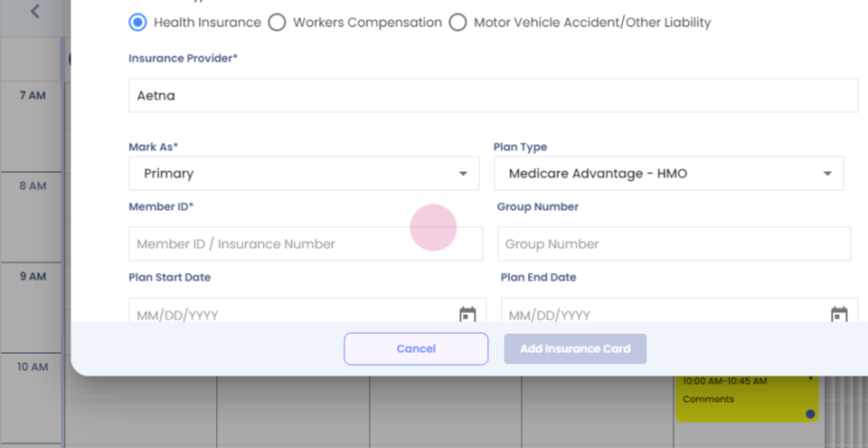Click the Comments text in the appointment
Screen dimensions: 868x448
tap(708, 399)
